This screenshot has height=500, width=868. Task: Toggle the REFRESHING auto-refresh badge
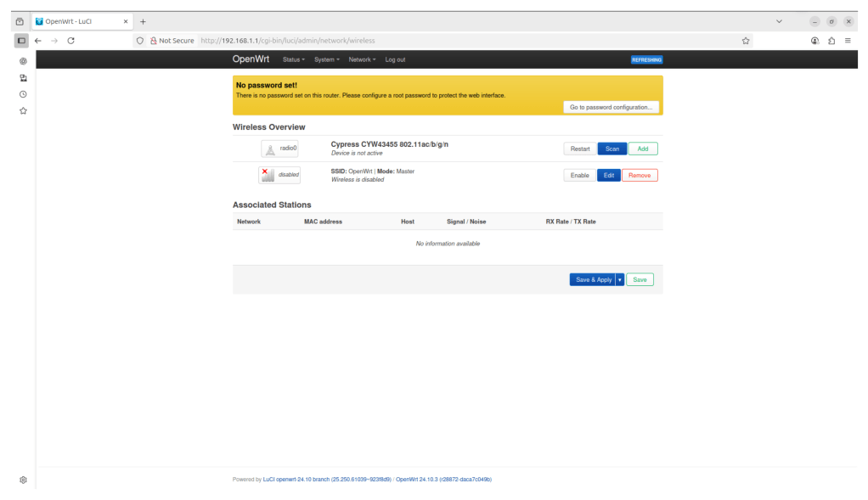point(646,59)
